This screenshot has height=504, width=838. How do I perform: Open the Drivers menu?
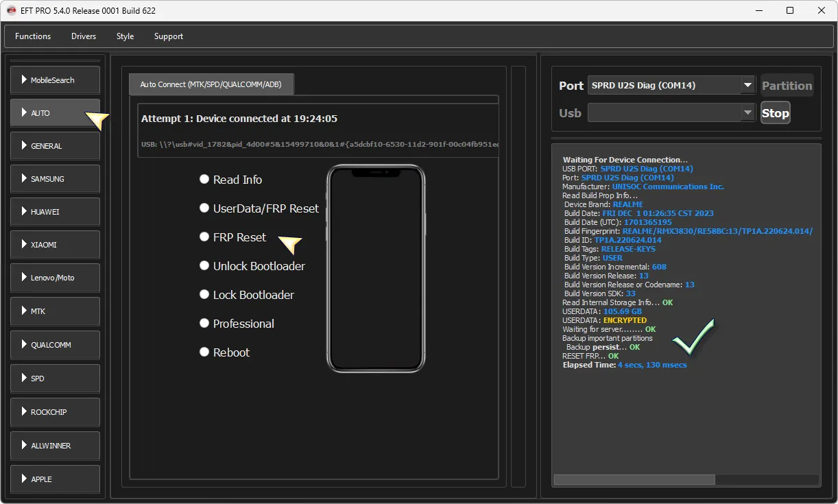pyautogui.click(x=84, y=36)
